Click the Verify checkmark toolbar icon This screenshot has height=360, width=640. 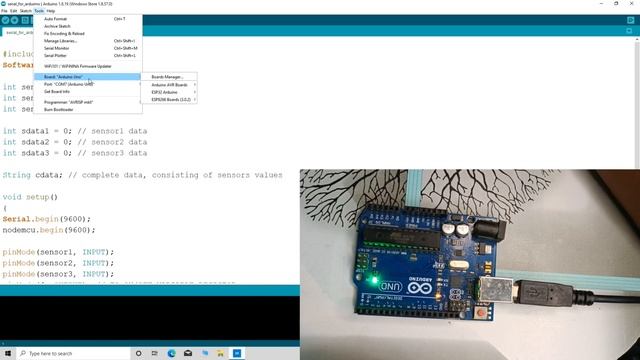[5, 20]
